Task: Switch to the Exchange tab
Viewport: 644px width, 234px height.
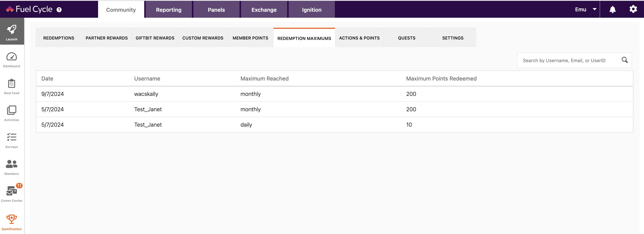Action: (x=264, y=9)
